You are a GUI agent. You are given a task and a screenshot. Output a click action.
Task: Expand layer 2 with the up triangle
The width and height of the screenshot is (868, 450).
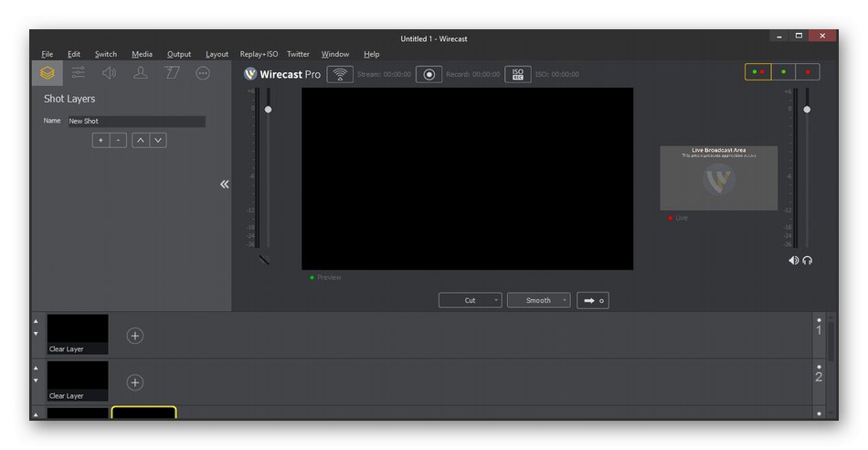pyautogui.click(x=36, y=368)
